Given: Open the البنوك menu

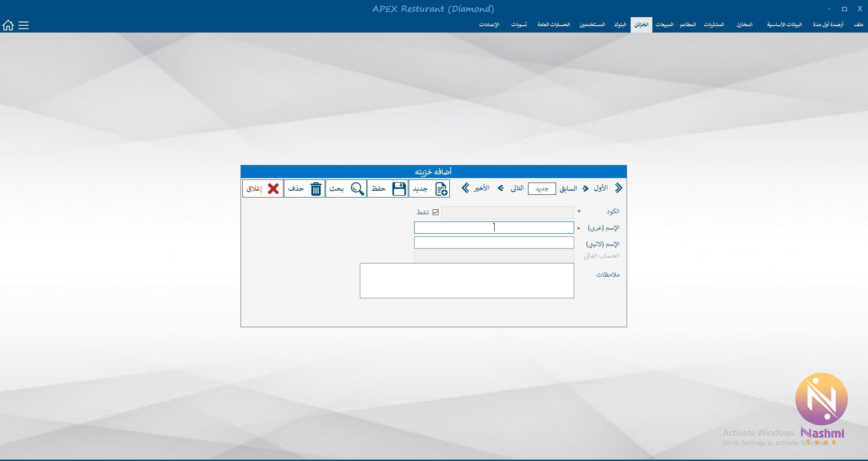Looking at the screenshot, I should tap(620, 25).
